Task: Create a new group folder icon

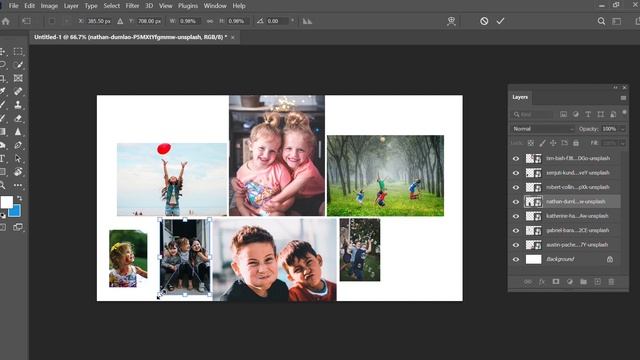Action: pyautogui.click(x=583, y=282)
